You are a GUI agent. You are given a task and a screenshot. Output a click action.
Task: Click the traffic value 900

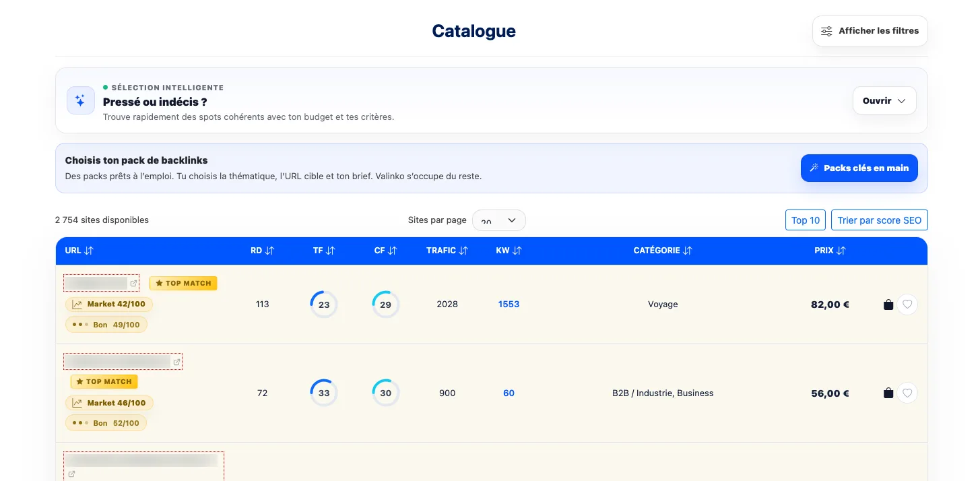[447, 393]
